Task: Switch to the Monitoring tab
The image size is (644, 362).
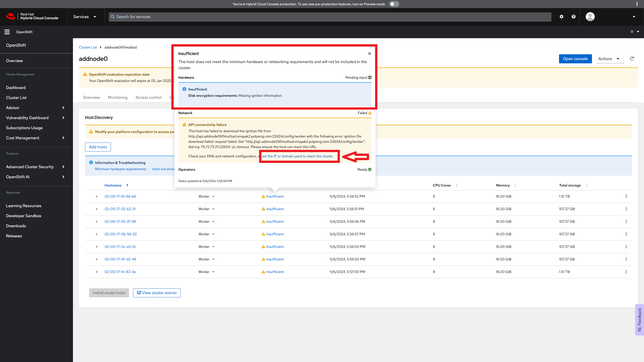Action: [117, 97]
